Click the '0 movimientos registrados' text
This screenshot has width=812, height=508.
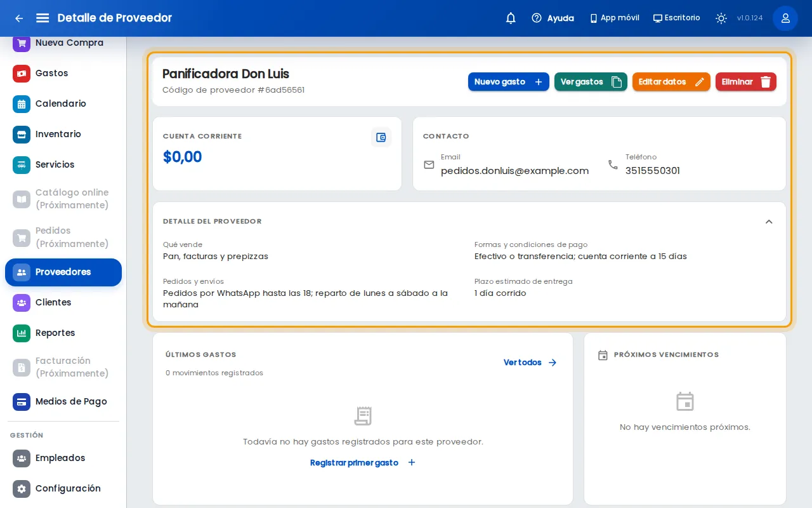[214, 373]
